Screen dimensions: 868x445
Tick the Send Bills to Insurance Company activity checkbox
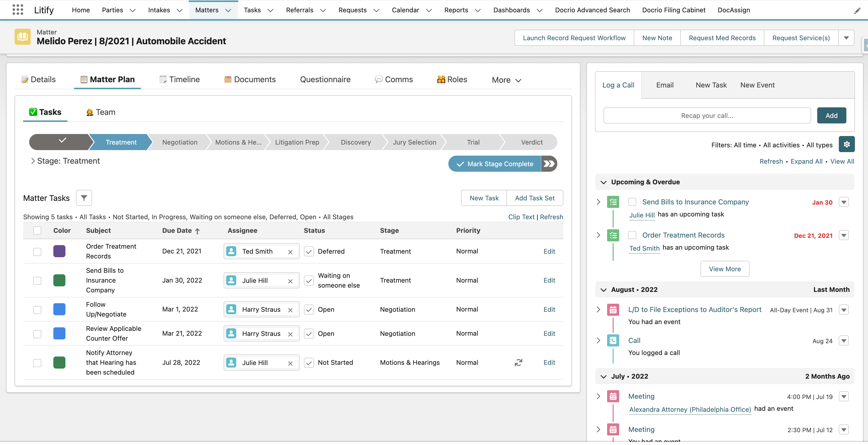tap(632, 202)
